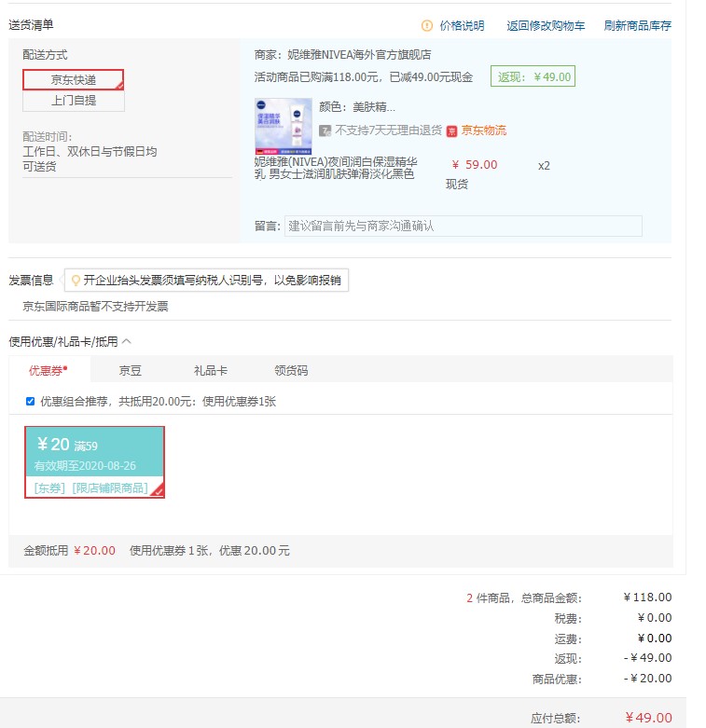Image resolution: width=706 pixels, height=728 pixels.
Task: Click the invoice tip lightbulb icon
Action: (76, 281)
